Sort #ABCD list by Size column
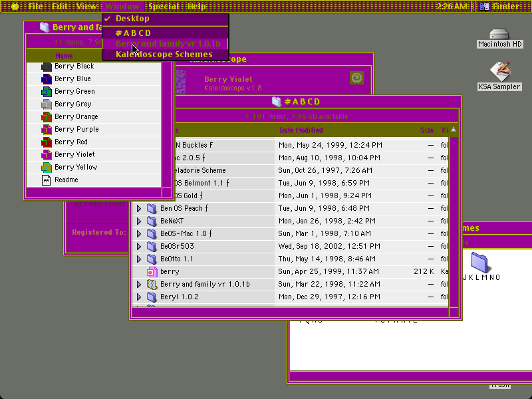This screenshot has width=532, height=399. [427, 130]
